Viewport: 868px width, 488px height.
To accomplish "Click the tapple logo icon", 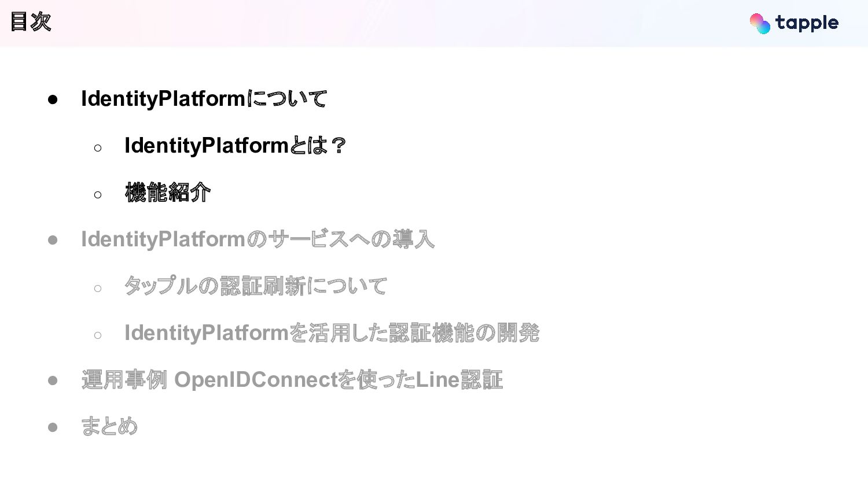I will pos(760,24).
